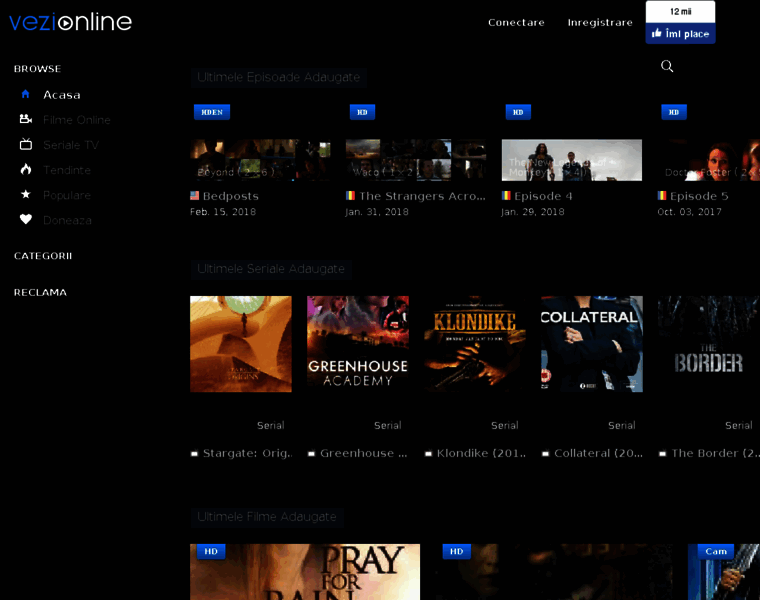Click the thumbs-up Îmi place button

[681, 33]
